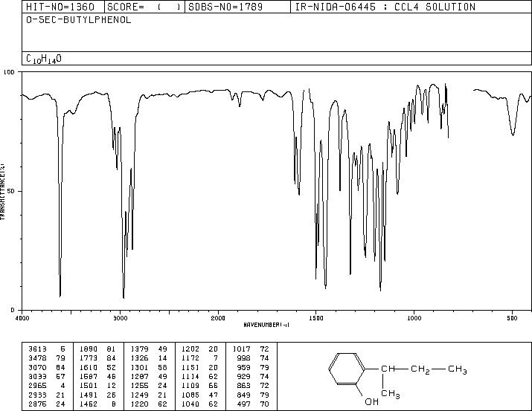532x411 pixels.
Task: Click the CH2 group in structure
Action: point(420,369)
